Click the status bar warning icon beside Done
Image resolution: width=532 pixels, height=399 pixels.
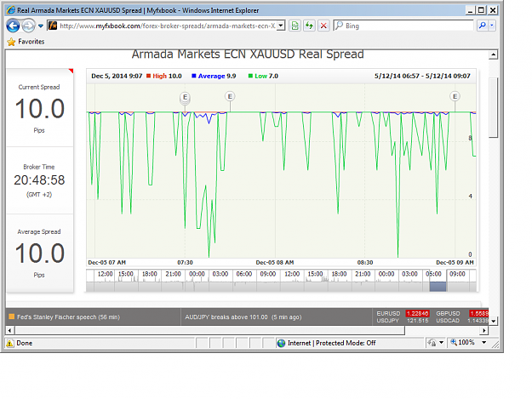10,343
